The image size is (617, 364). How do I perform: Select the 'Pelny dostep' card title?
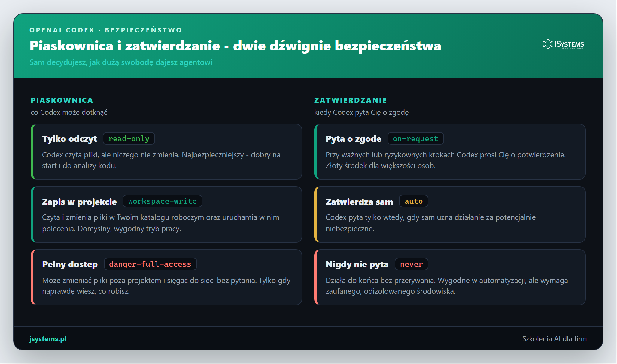70,264
